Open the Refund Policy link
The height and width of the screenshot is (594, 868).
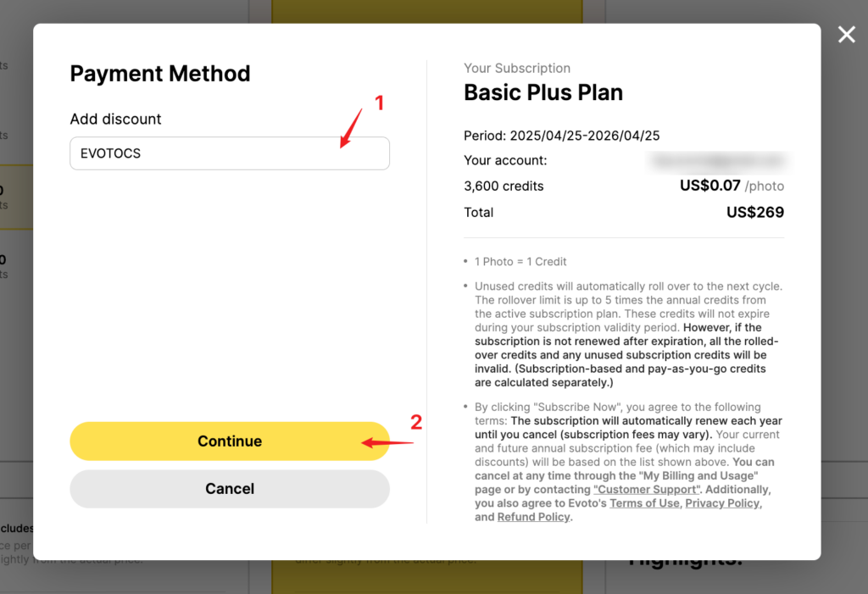[x=534, y=517]
